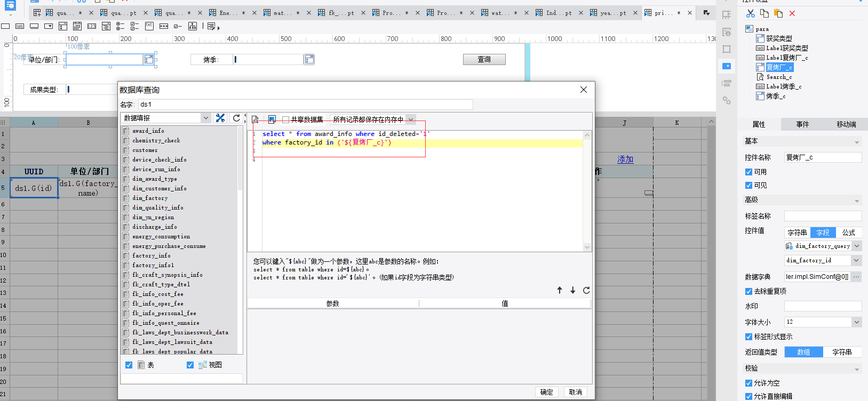The image size is (868, 401).
Task: Click the blue edit-name icon beside preview
Action: click(x=272, y=119)
